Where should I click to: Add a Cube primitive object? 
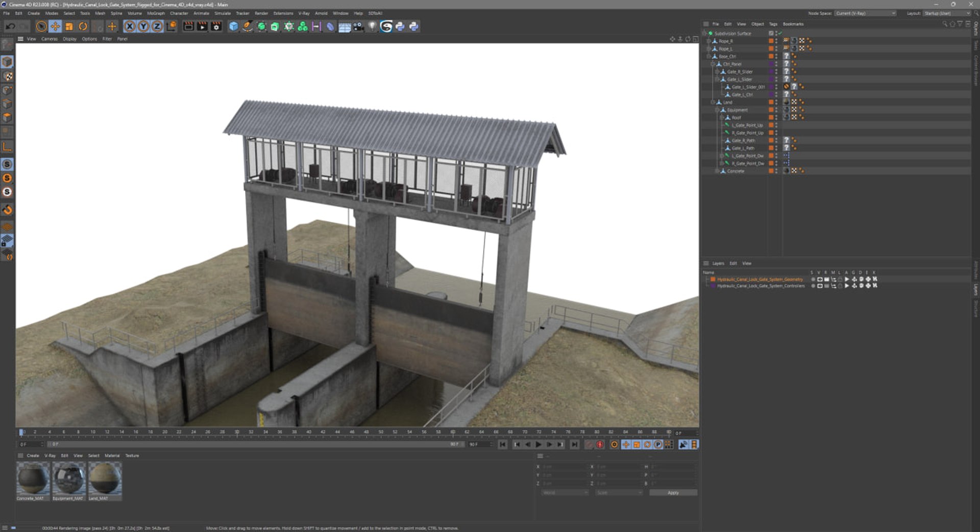[x=233, y=27]
